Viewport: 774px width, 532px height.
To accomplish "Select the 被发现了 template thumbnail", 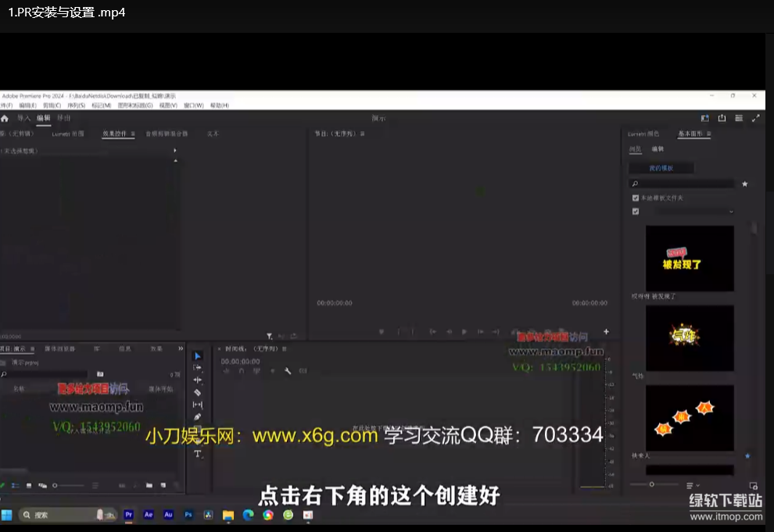I will click(690, 259).
